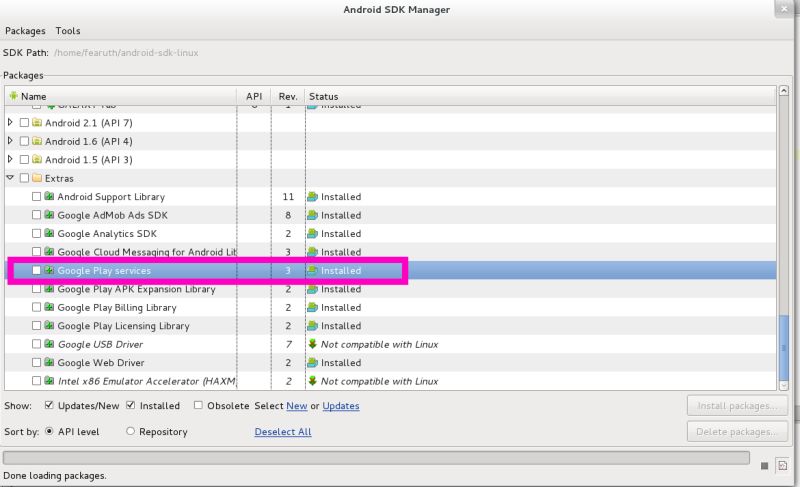Click the Google Play Billing Library package icon

[49, 307]
